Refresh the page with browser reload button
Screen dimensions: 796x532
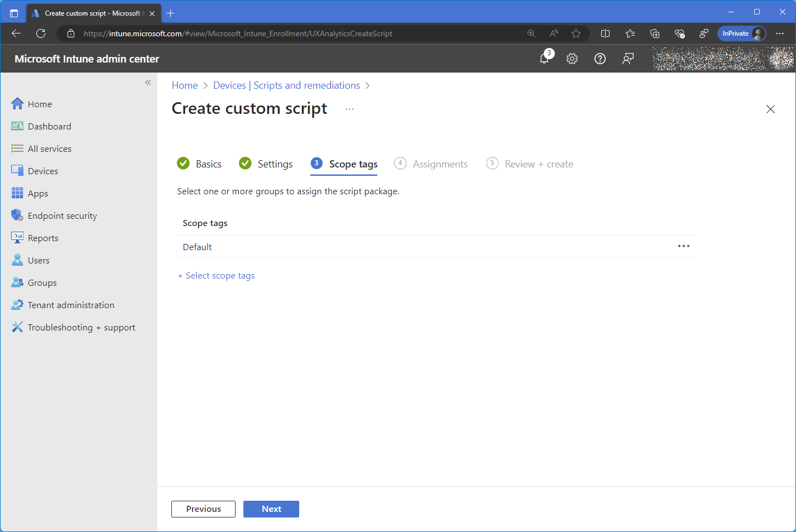coord(41,33)
